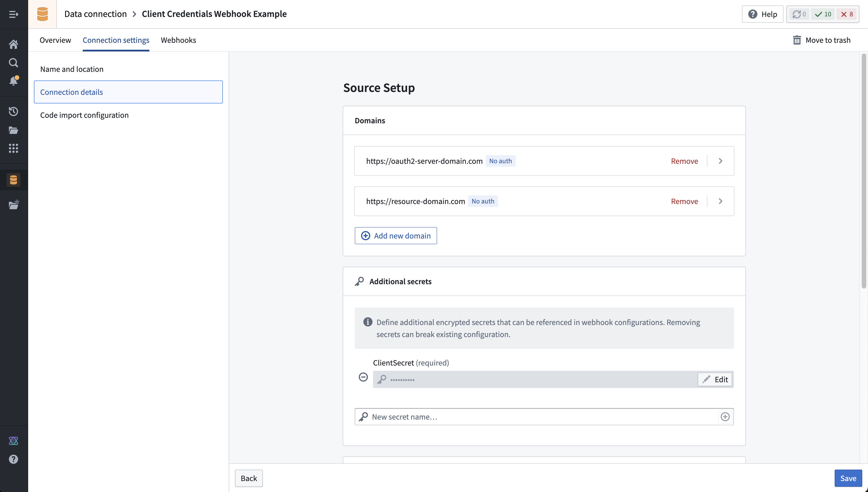Click the Back button
This screenshot has width=868, height=492.
[x=248, y=478]
